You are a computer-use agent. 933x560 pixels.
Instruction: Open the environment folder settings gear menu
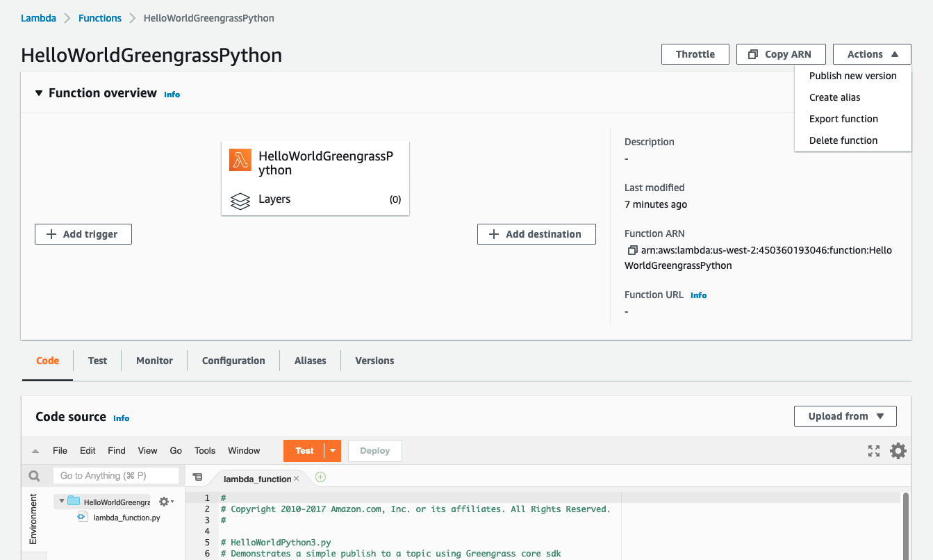pyautogui.click(x=165, y=502)
